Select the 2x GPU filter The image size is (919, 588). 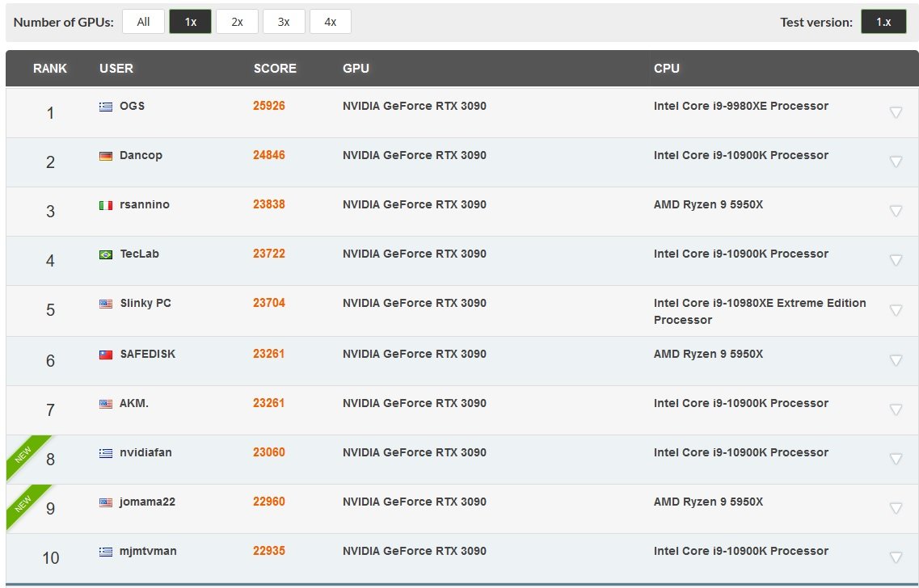pos(237,22)
